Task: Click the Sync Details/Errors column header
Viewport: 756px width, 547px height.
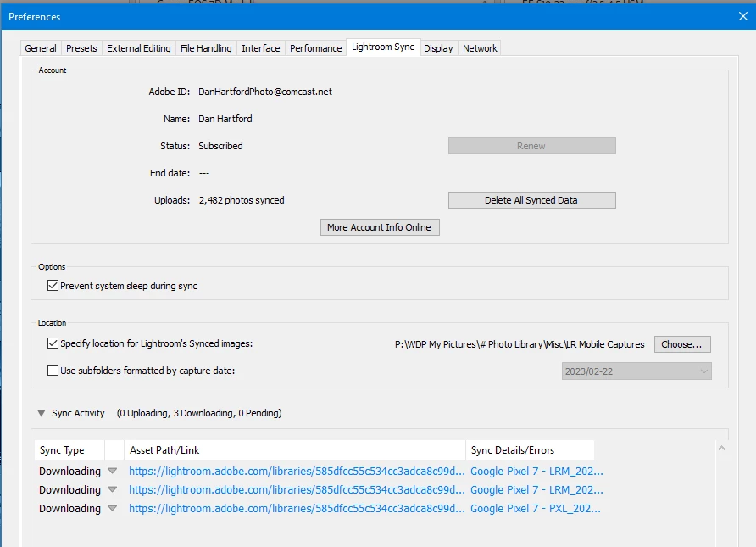Action: click(x=530, y=450)
